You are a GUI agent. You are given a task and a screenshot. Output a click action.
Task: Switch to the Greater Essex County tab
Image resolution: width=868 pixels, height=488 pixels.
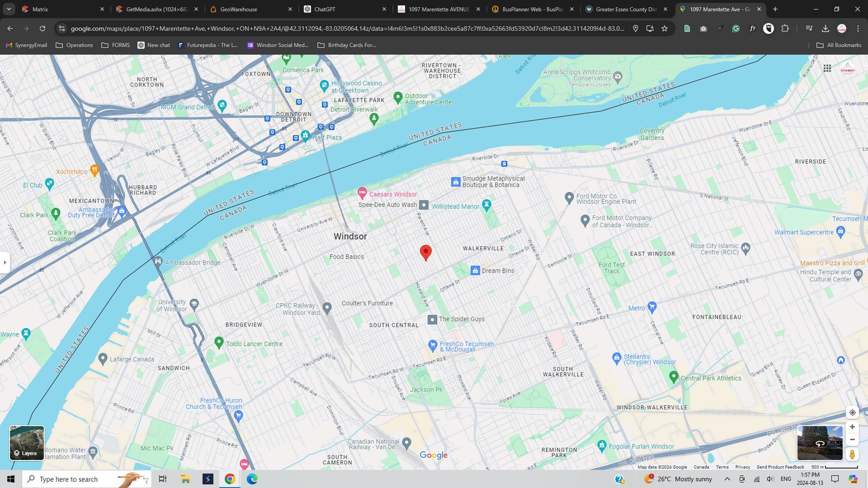(x=627, y=9)
